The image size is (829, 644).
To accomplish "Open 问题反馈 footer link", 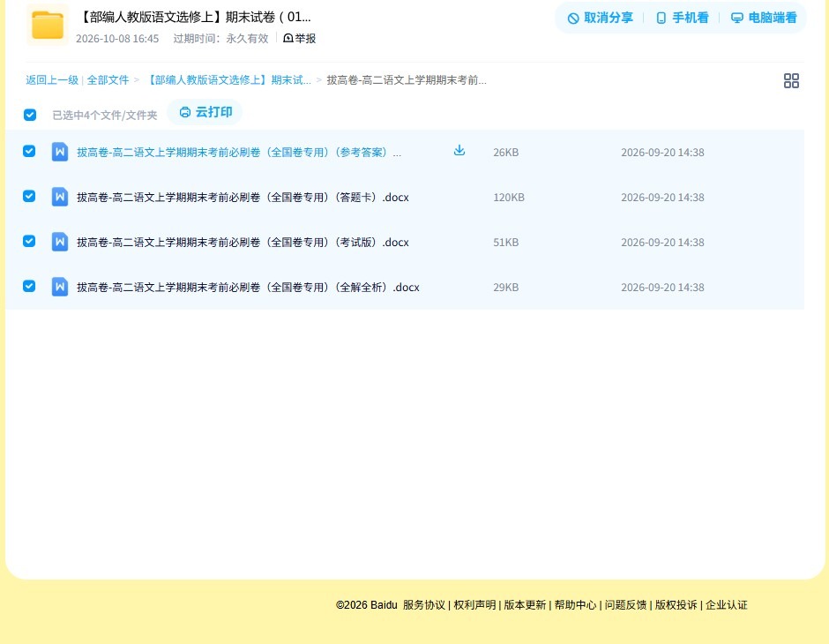I will click(625, 605).
